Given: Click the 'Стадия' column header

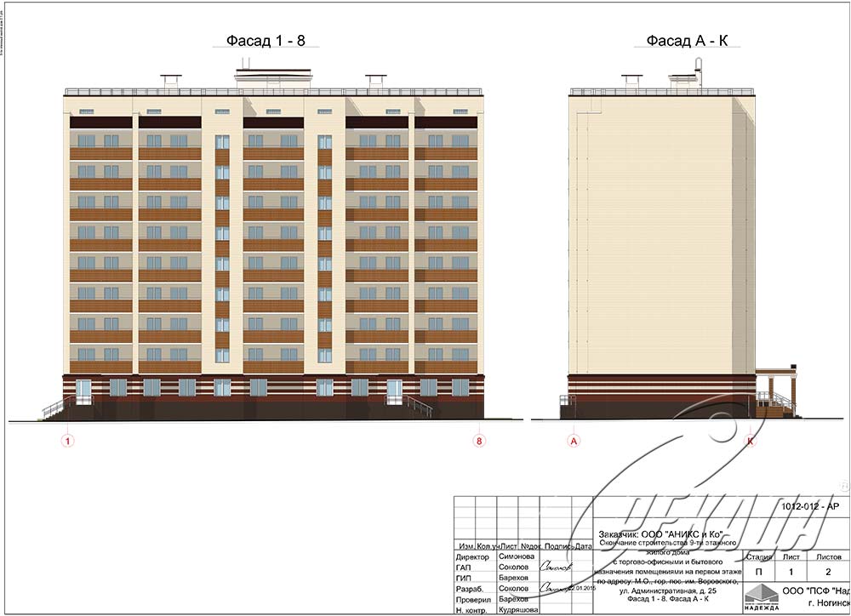Looking at the screenshot, I should (x=758, y=556).
